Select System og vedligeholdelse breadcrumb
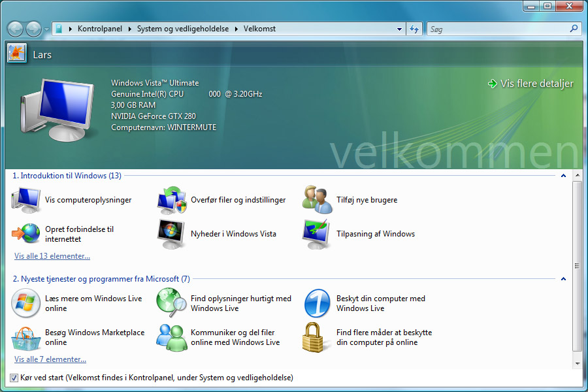Viewport: 588px width, 392px height. [183, 29]
